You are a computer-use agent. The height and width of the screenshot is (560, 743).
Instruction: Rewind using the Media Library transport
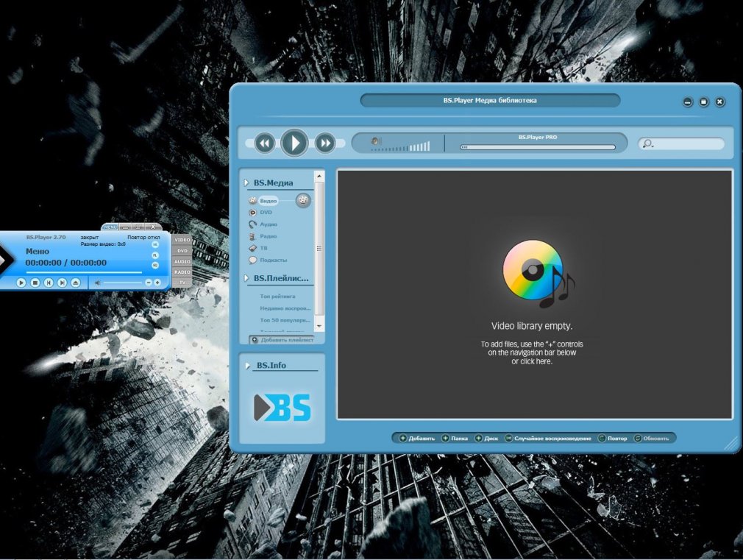point(265,143)
